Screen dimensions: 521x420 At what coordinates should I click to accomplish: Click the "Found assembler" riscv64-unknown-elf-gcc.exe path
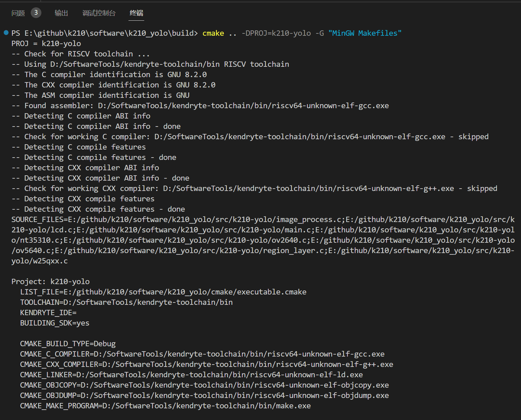[x=243, y=106]
